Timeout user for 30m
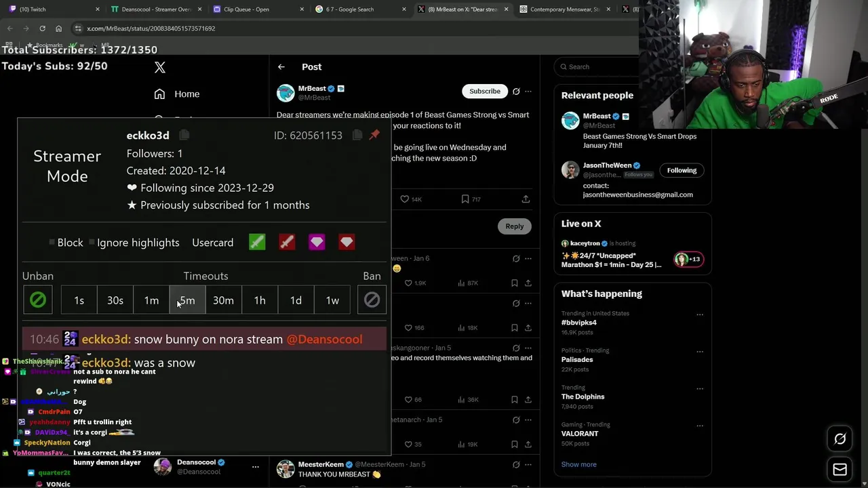The height and width of the screenshot is (488, 868). point(223,300)
